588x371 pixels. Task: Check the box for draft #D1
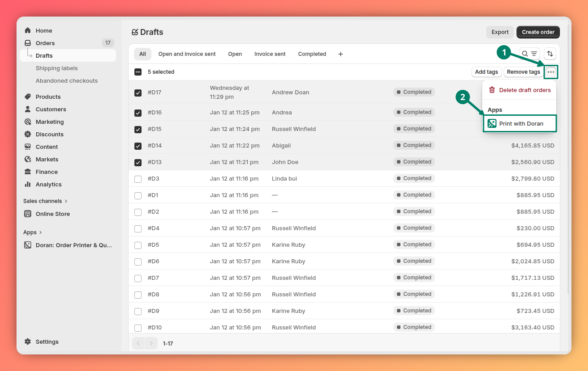pyautogui.click(x=138, y=196)
